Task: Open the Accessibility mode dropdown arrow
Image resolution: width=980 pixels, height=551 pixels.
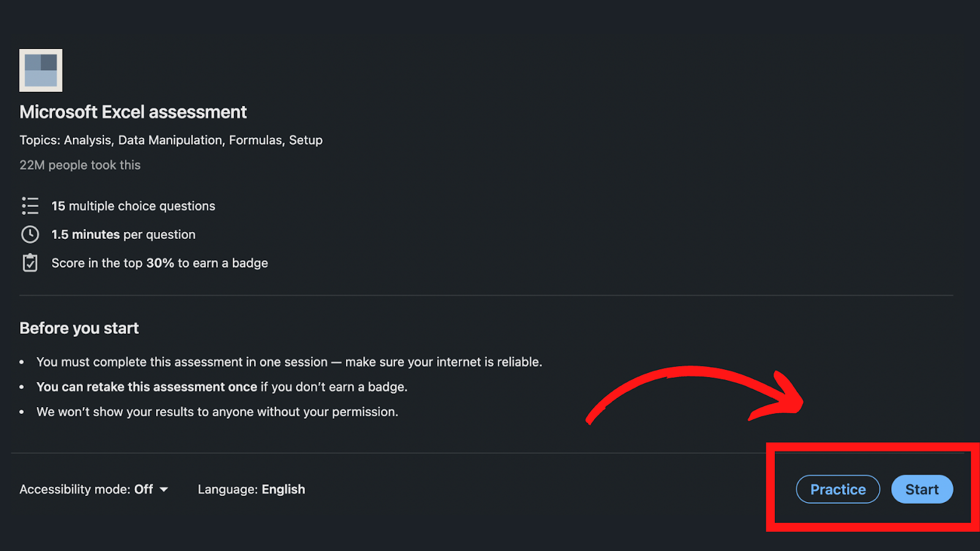Action: (x=164, y=490)
